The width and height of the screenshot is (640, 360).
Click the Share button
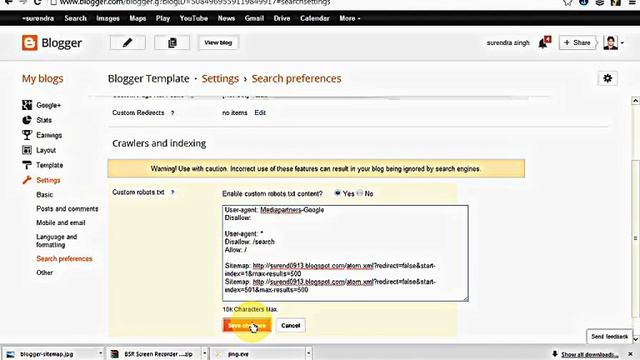(577, 42)
